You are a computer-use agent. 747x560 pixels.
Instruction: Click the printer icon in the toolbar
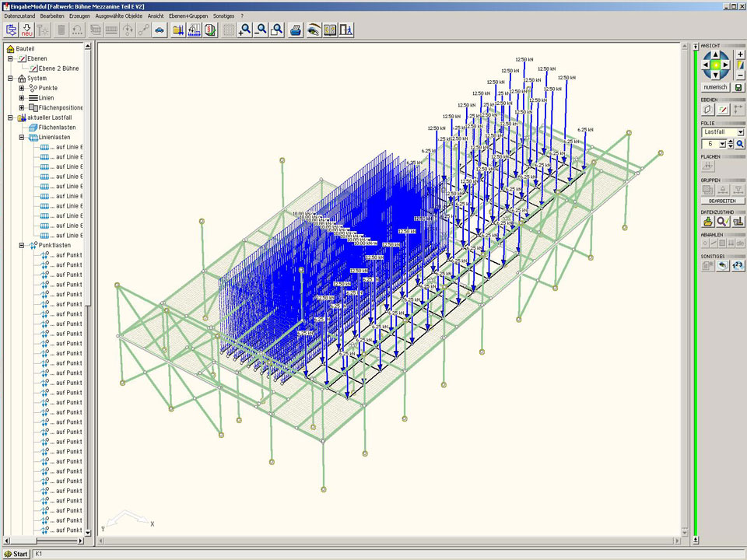[296, 30]
